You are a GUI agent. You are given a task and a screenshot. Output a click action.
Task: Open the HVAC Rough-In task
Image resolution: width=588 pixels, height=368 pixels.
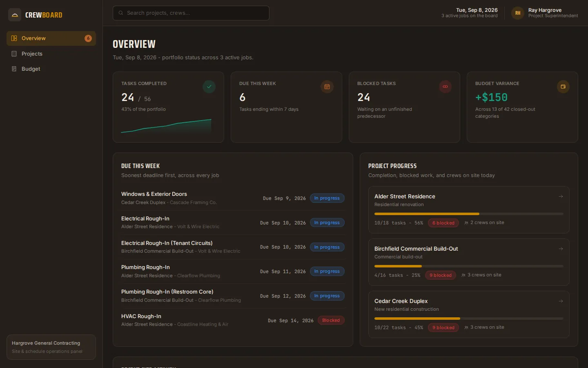[x=233, y=320]
